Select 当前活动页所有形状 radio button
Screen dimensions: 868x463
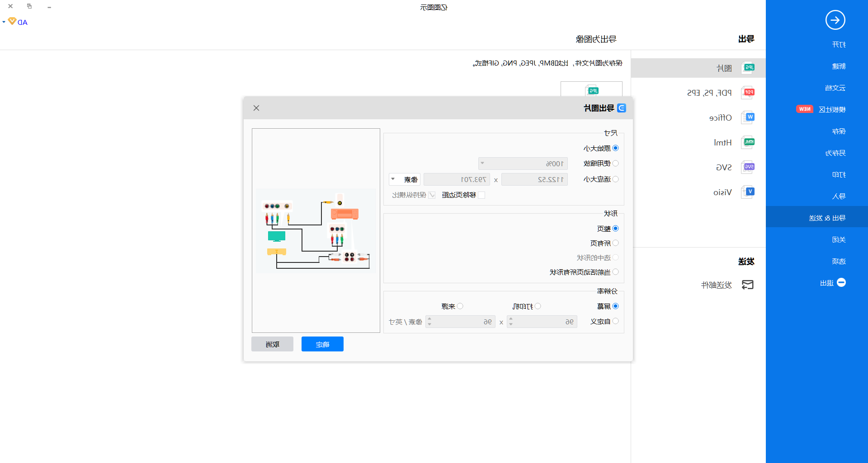[615, 272]
